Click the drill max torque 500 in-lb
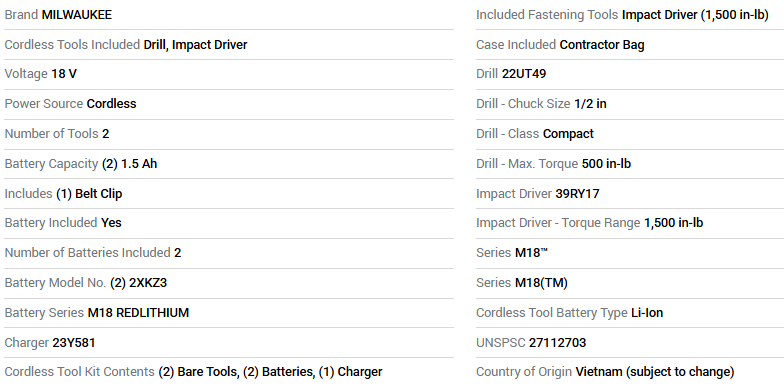 606,164
